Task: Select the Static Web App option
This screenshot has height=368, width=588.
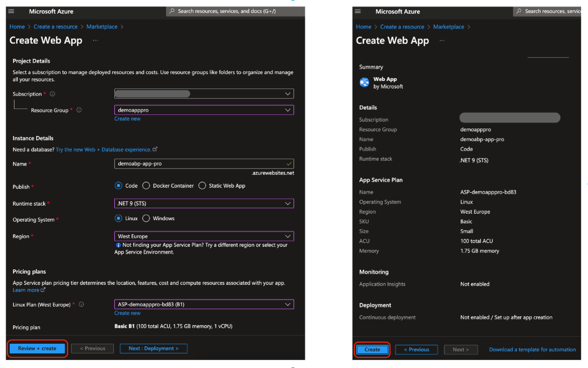Action: point(202,186)
